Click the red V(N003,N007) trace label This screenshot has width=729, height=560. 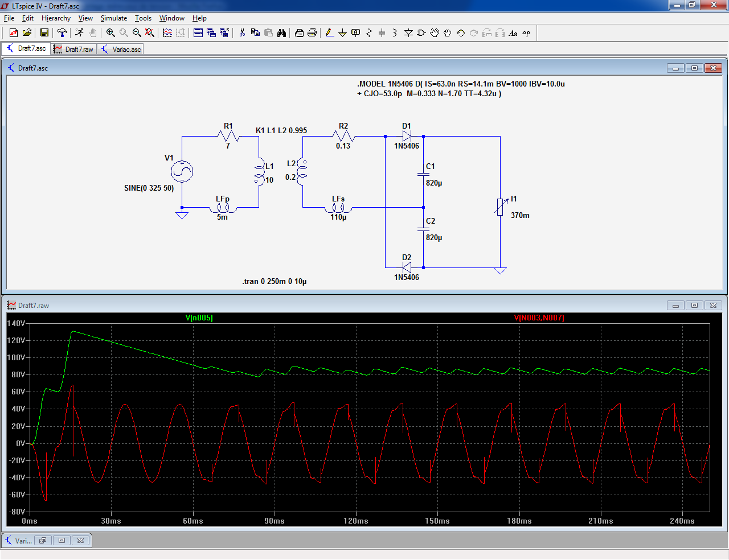coord(539,318)
